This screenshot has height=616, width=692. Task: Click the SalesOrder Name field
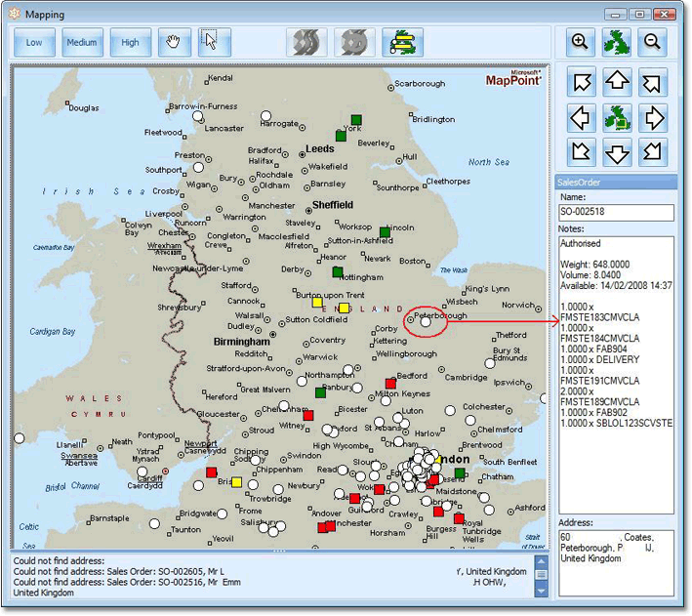[616, 212]
